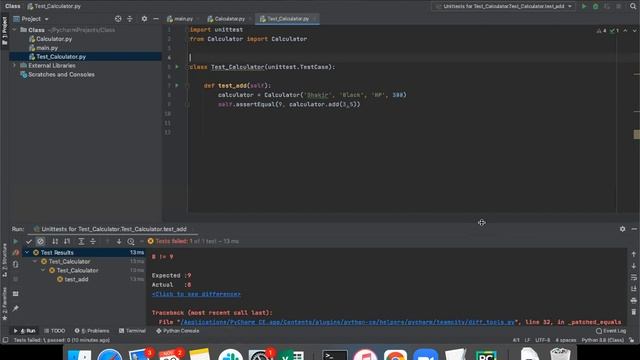640x360 pixels.
Task: Debug the selected configuration
Action: (x=596, y=6)
